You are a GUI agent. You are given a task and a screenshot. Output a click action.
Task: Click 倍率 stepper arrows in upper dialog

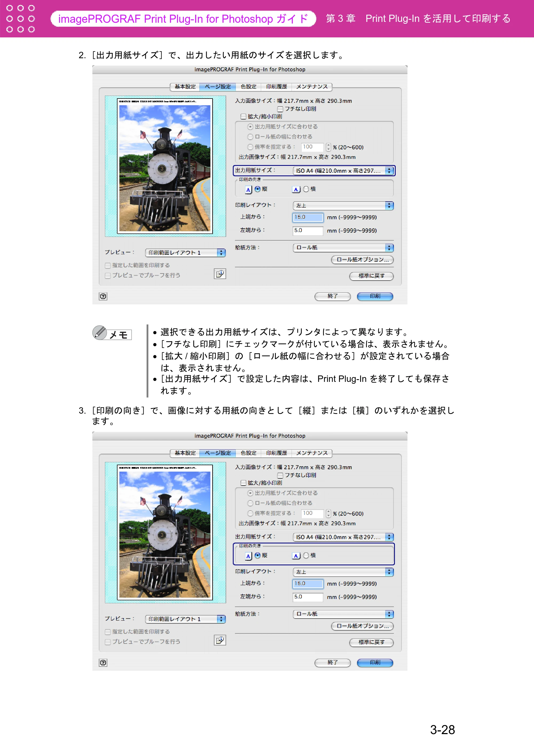click(328, 147)
